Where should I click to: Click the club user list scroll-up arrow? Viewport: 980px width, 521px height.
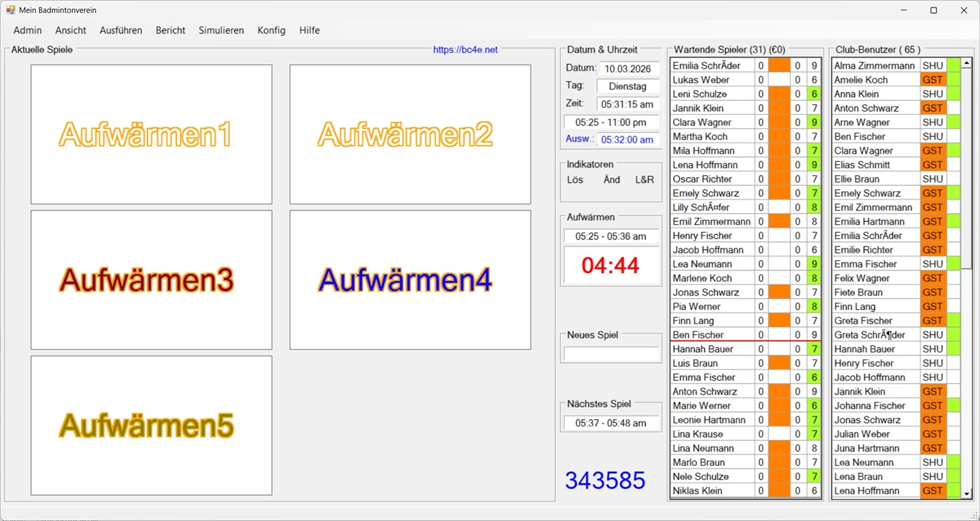[x=966, y=64]
